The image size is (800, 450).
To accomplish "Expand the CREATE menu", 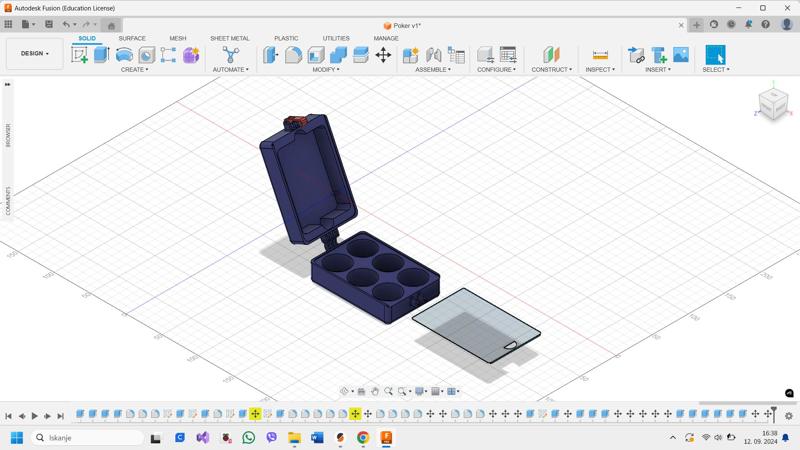I will point(135,69).
